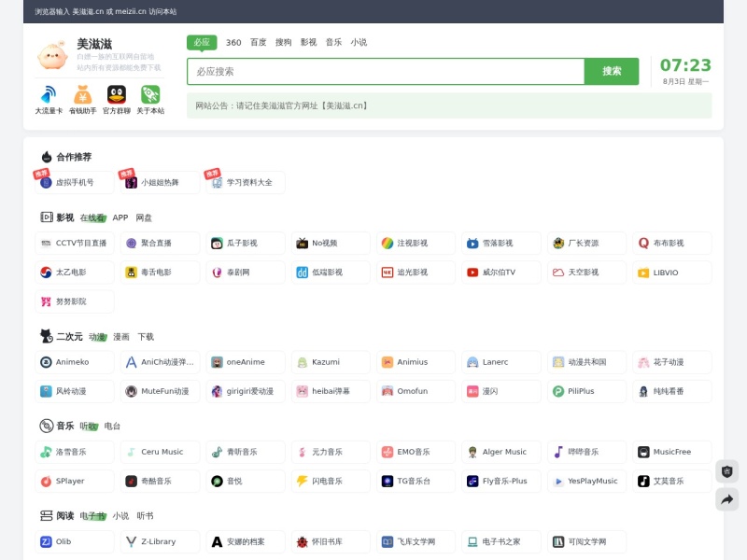Open the 官方群聊 QQ penguin icon
Viewport: 747px width, 560px height.
(x=116, y=94)
